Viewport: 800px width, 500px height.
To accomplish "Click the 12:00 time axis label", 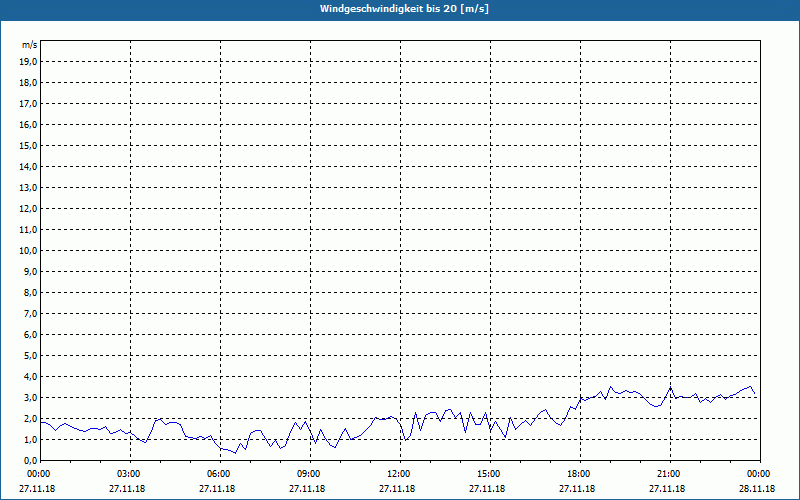I will [401, 474].
